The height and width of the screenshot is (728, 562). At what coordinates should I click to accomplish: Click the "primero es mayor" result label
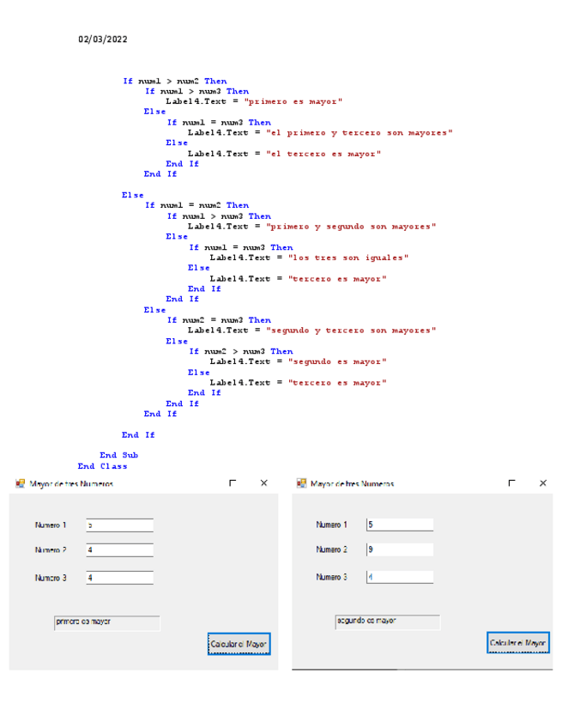[x=106, y=622]
